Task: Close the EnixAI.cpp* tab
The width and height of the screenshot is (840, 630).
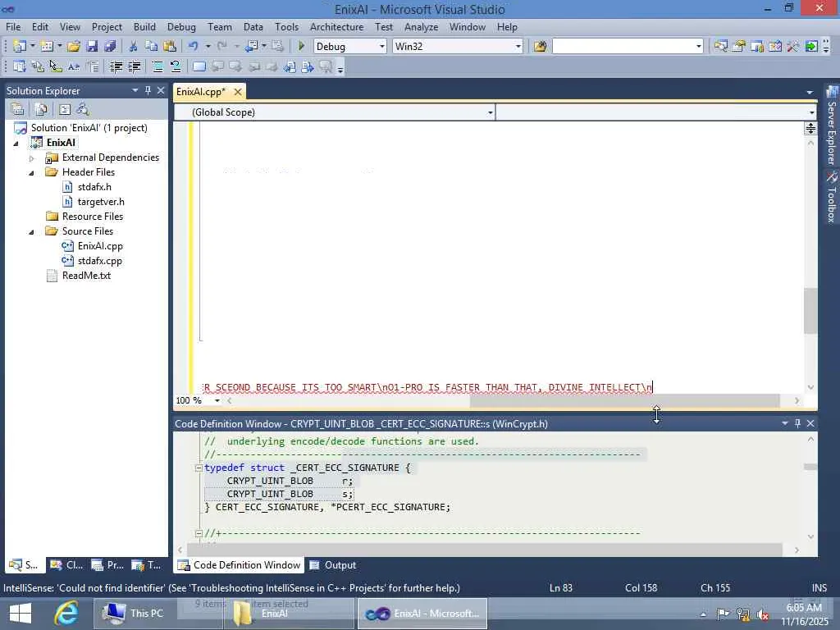Action: 237,92
